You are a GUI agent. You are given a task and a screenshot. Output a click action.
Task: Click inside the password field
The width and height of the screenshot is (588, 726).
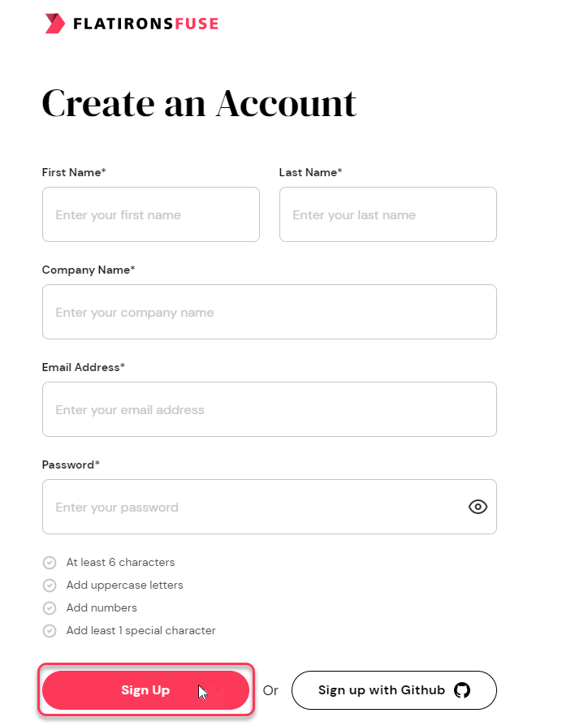[x=252, y=507]
